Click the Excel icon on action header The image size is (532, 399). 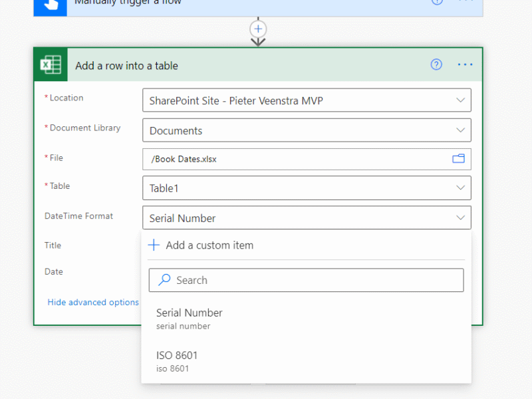[51, 65]
